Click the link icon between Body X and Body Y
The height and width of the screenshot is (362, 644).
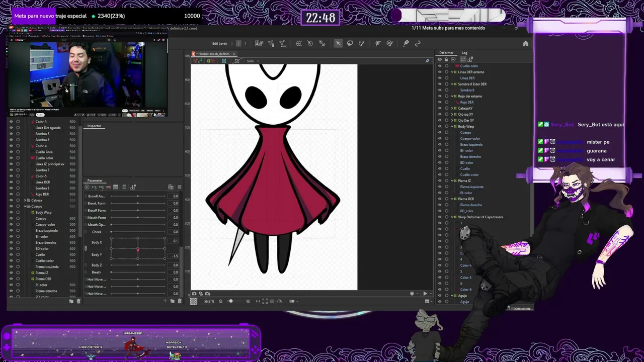(x=86, y=248)
